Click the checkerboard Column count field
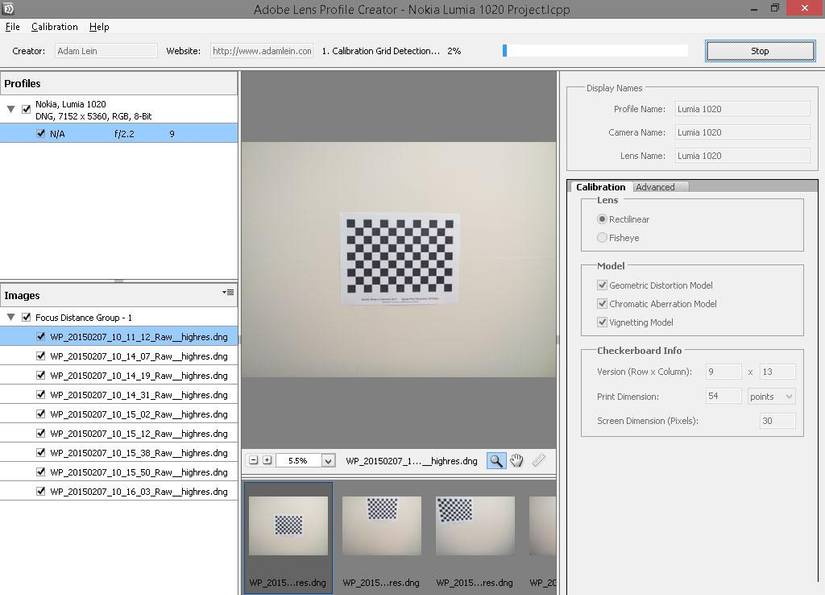Image resolution: width=825 pixels, height=595 pixels. click(x=777, y=372)
